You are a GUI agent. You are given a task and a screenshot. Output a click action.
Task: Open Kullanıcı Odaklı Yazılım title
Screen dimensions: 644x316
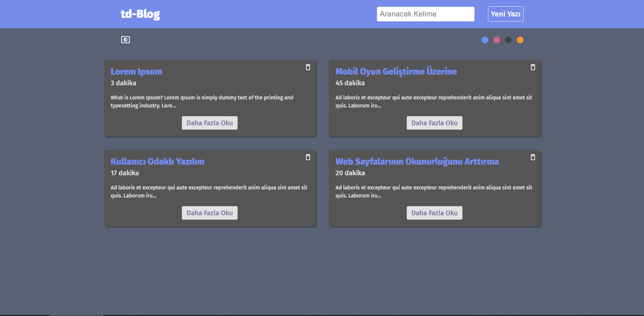click(157, 162)
